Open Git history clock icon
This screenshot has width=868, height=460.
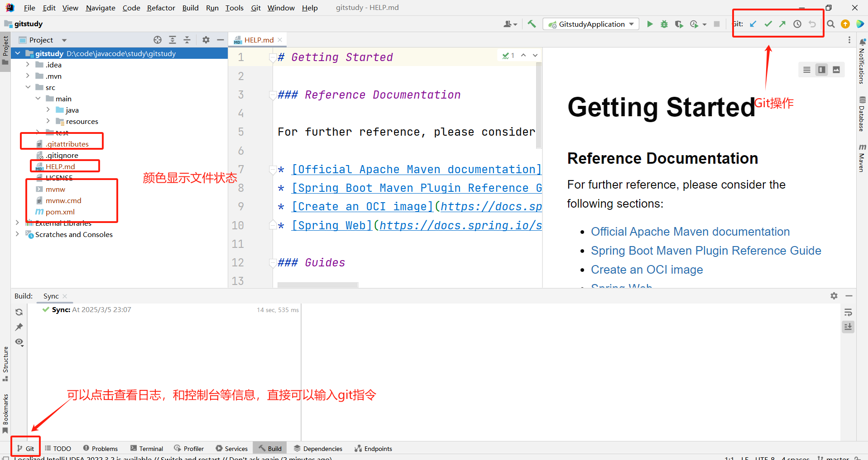pos(797,24)
